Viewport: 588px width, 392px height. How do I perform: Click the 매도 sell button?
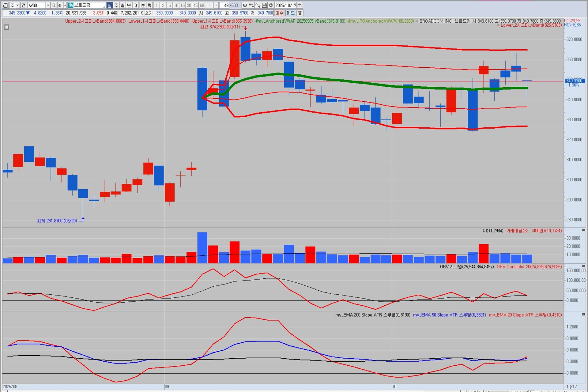290,13
